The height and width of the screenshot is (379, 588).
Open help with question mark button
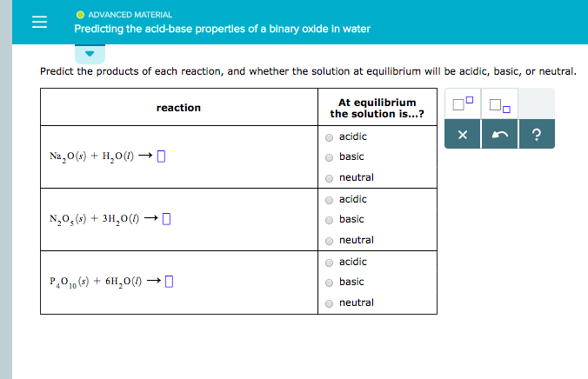coord(536,135)
